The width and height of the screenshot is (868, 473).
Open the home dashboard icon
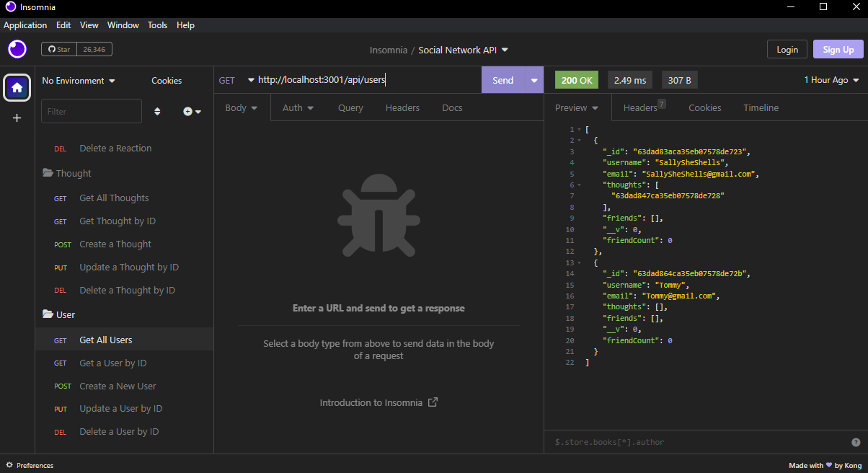click(x=17, y=87)
